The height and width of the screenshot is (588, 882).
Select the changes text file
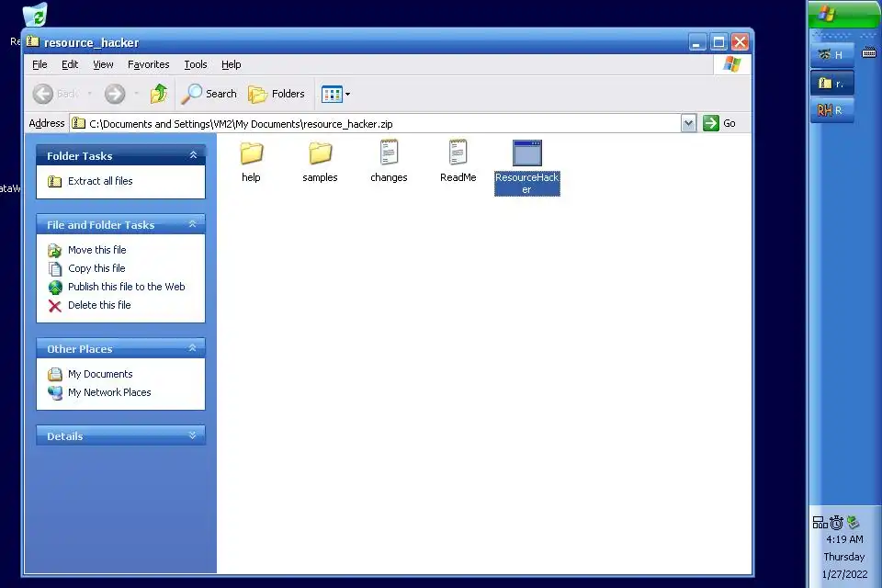tap(389, 162)
